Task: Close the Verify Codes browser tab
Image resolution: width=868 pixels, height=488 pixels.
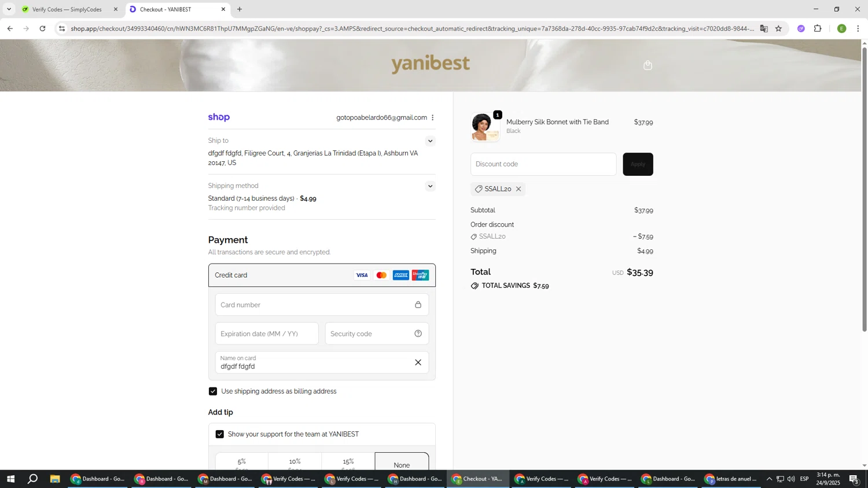Action: (116, 9)
